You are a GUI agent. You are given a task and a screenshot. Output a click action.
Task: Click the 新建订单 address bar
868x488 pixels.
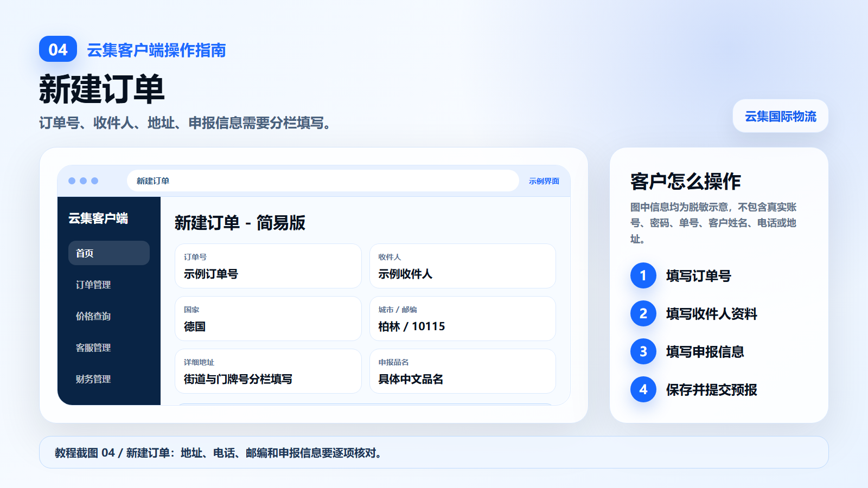click(x=323, y=181)
